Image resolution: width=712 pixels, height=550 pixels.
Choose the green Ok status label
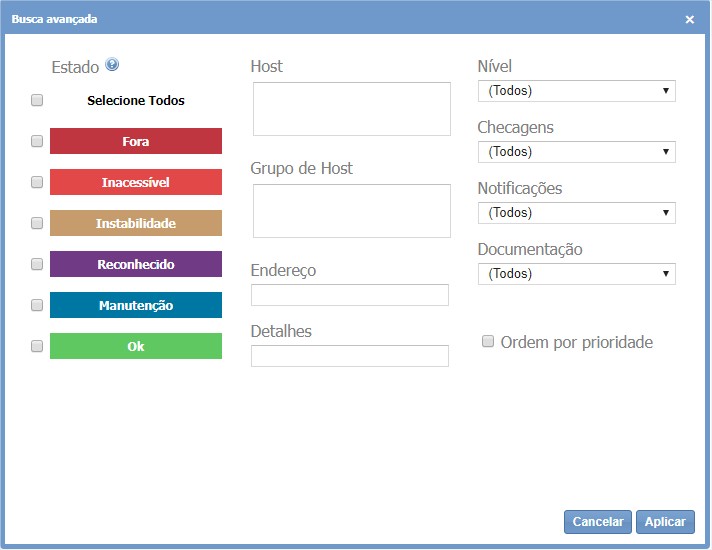(x=136, y=346)
